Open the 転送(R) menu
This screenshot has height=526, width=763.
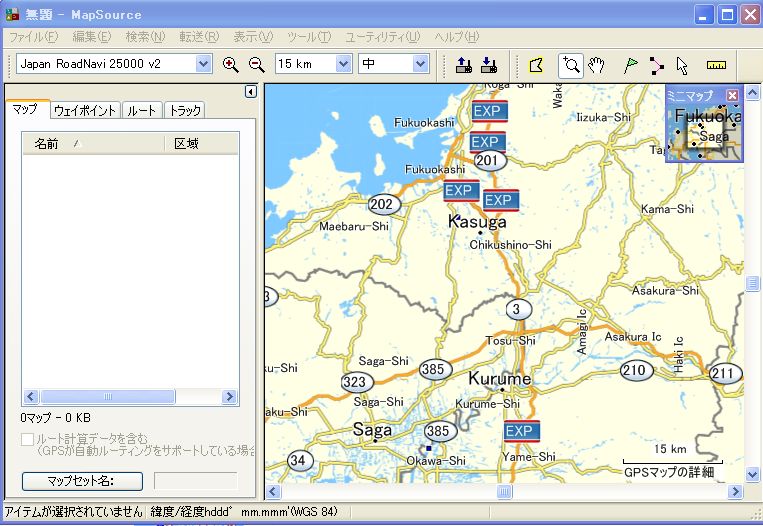(199, 36)
